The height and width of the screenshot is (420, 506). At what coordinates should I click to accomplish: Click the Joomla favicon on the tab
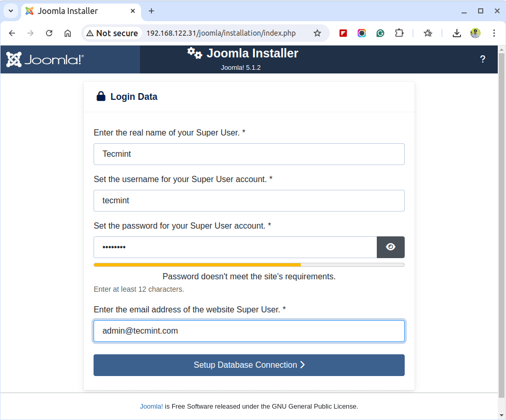[x=29, y=11]
